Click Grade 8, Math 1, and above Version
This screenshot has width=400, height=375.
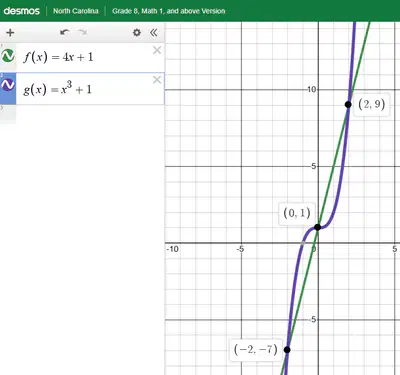tap(169, 11)
